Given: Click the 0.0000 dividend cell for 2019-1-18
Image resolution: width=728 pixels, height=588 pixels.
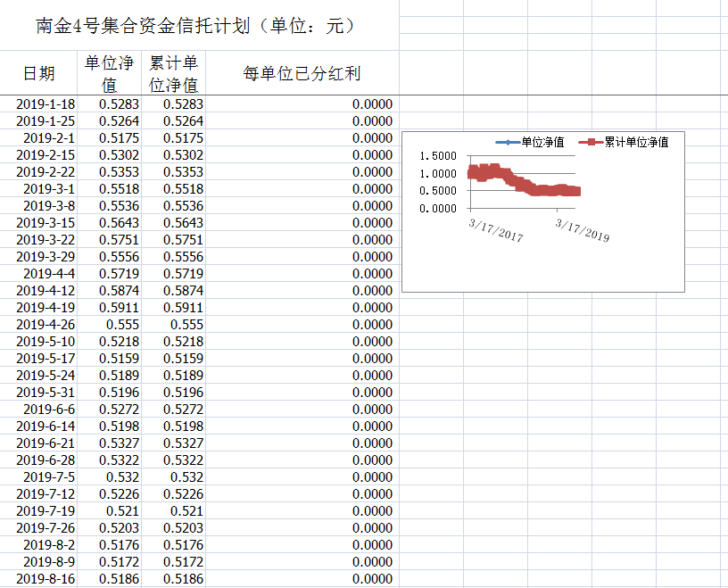Looking at the screenshot, I should 302,104.
